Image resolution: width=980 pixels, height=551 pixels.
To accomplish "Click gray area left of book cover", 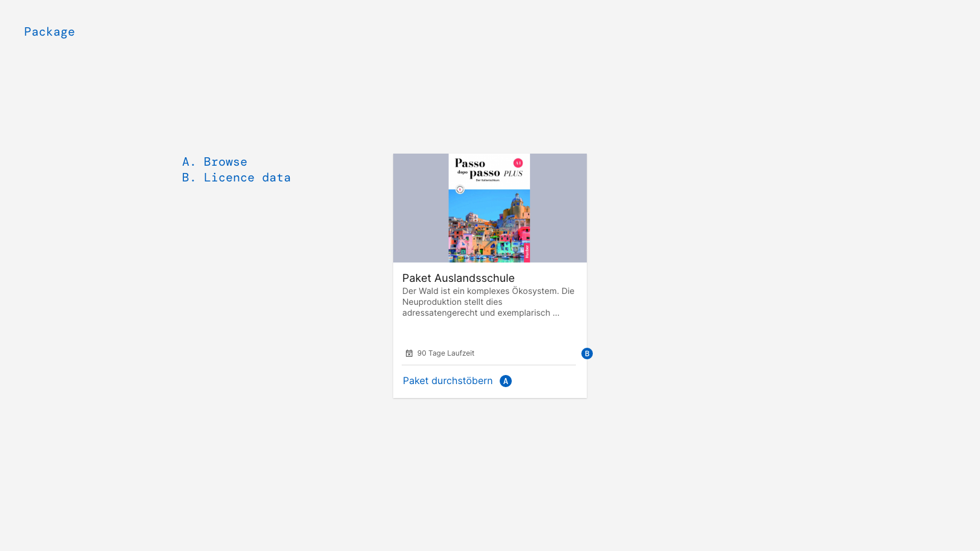I will tap(420, 208).
